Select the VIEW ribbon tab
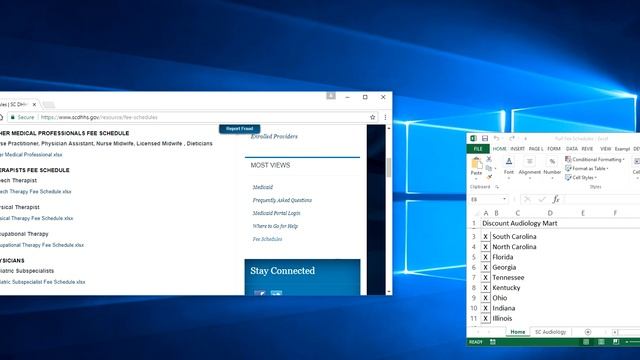640x360 pixels. click(x=606, y=149)
